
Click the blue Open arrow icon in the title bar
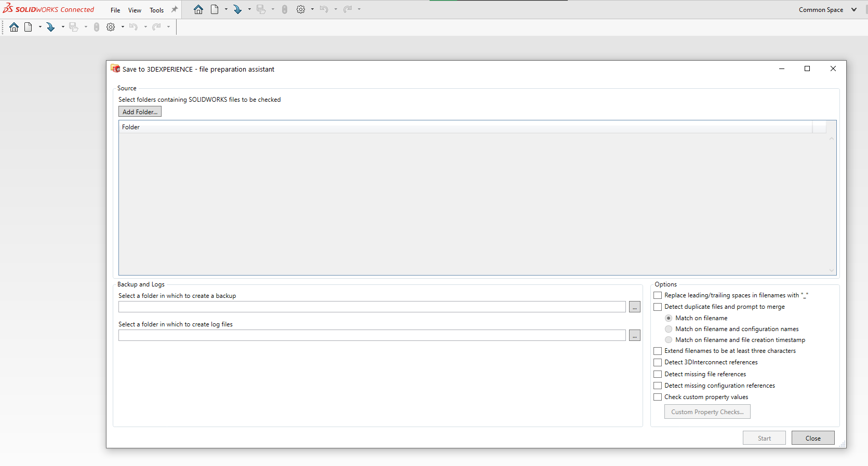[x=237, y=9]
